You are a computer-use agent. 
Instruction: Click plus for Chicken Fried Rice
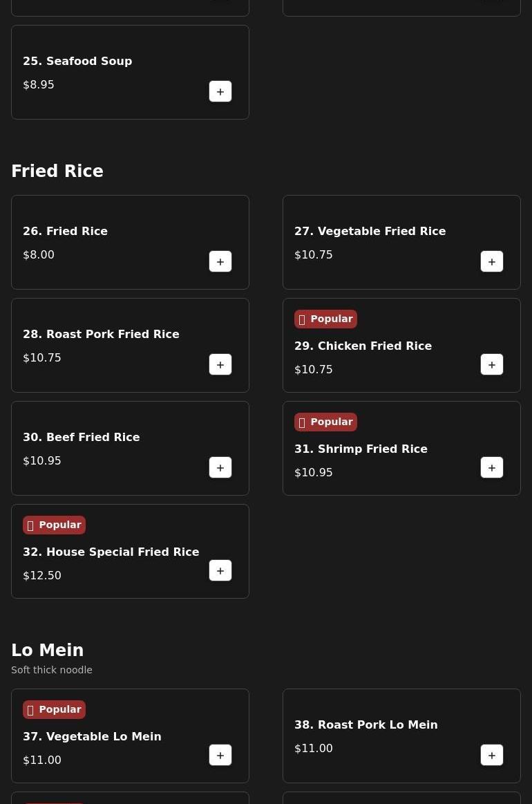(x=492, y=364)
